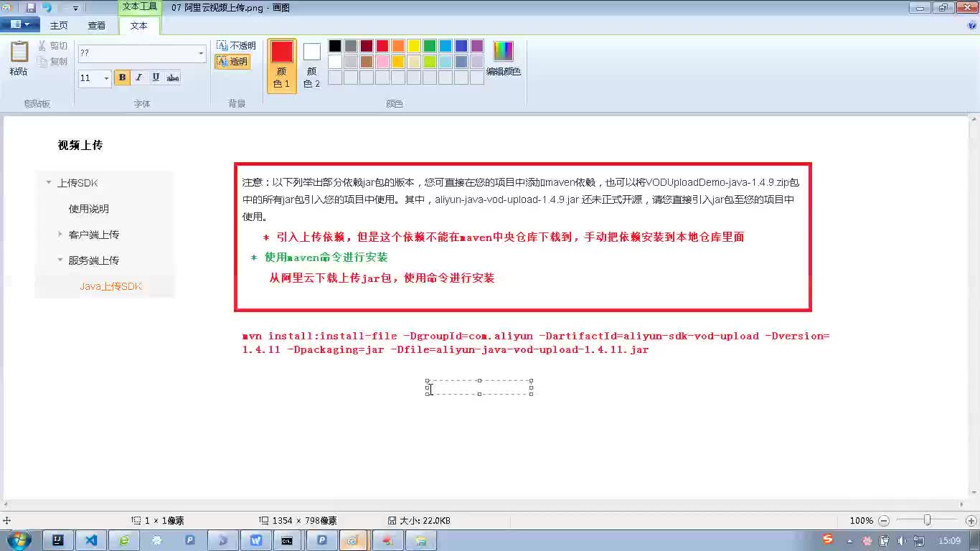Viewport: 980px width, 551px height.
Task: Click the red mvn install:install-file command text
Action: 536,343
